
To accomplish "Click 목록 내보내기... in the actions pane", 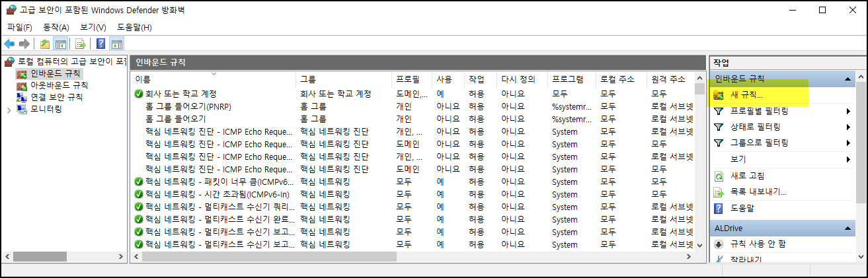I will (758, 192).
